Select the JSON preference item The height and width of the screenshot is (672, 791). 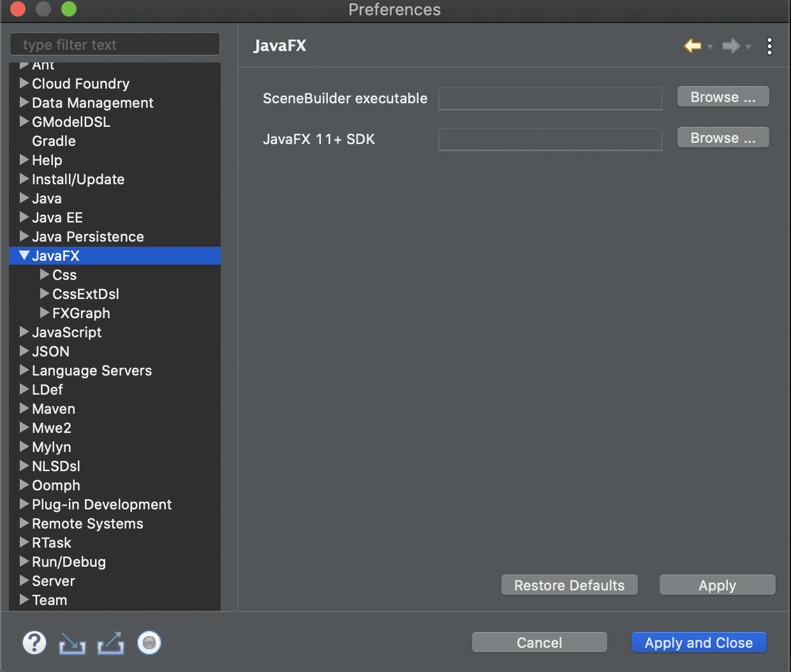(51, 351)
